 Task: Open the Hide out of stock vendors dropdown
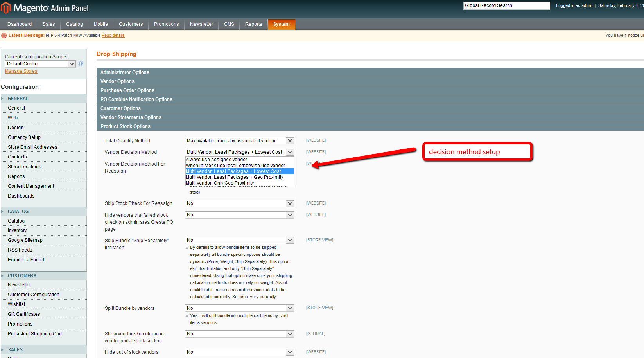click(239, 352)
